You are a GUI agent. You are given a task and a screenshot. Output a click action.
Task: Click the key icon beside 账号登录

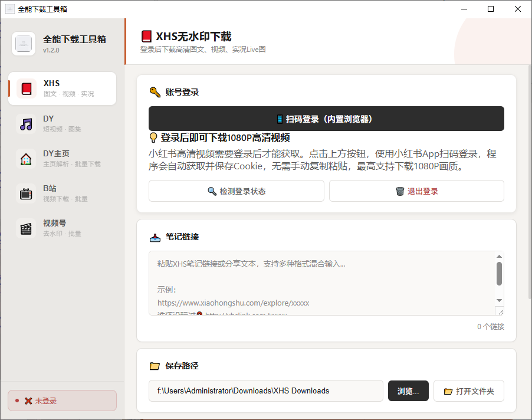pyautogui.click(x=155, y=92)
